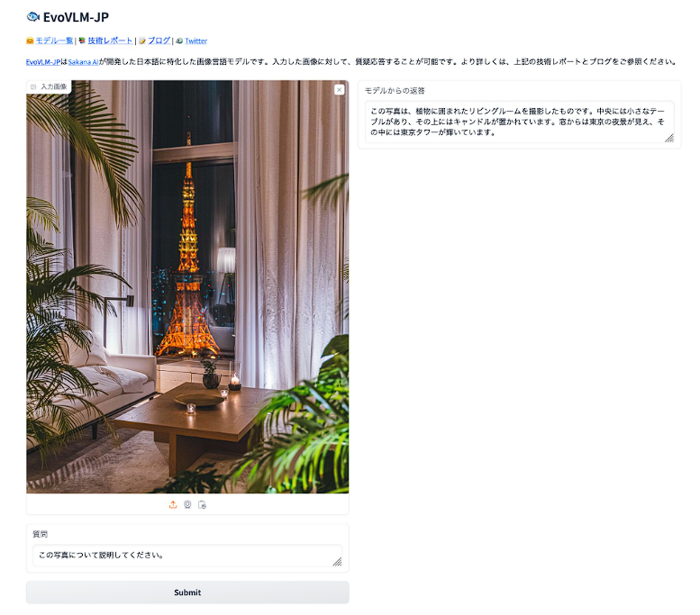This screenshot has width=700, height=615.
Task: Select the webcam capture icon
Action: coord(187,504)
